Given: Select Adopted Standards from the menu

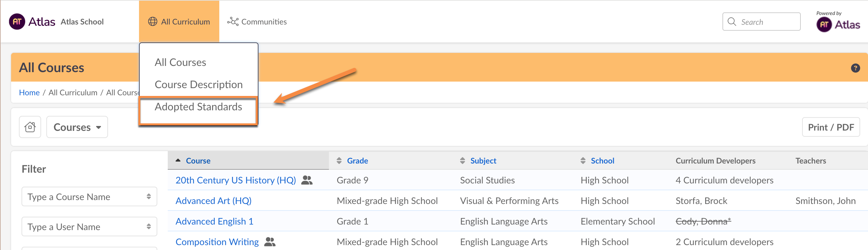Looking at the screenshot, I should pyautogui.click(x=198, y=107).
